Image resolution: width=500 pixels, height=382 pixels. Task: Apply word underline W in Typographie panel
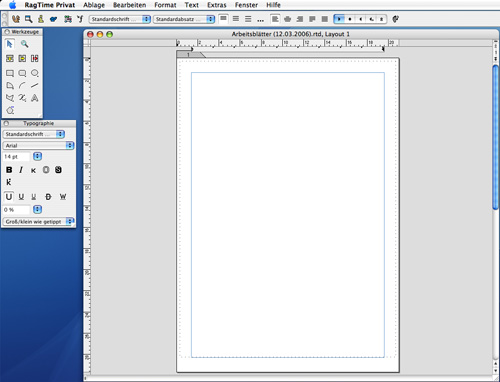(x=63, y=197)
